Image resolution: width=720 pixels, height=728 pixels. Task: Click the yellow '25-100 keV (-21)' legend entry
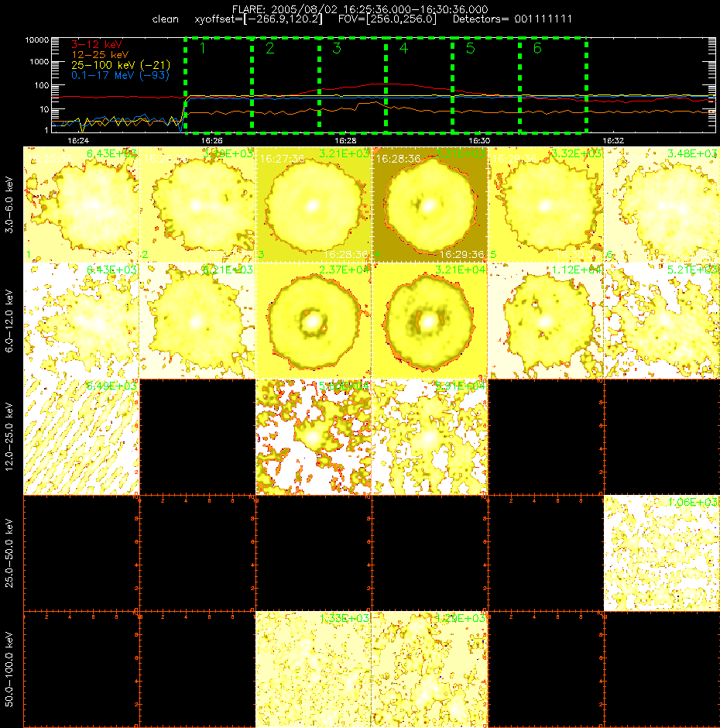(x=121, y=65)
